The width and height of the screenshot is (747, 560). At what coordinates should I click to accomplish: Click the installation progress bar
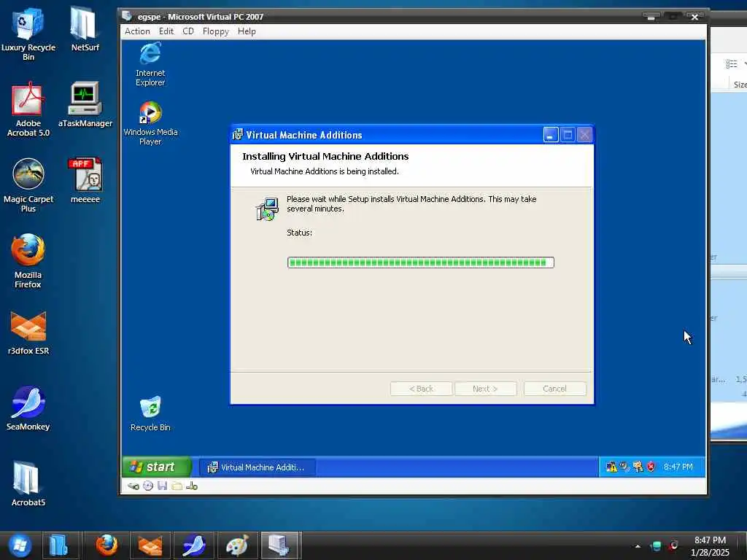pyautogui.click(x=421, y=262)
